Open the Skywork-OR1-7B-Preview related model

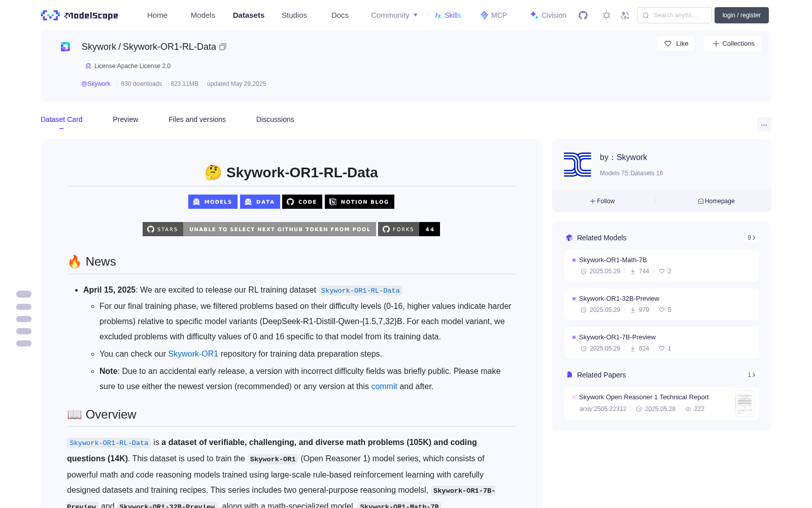coord(662,343)
